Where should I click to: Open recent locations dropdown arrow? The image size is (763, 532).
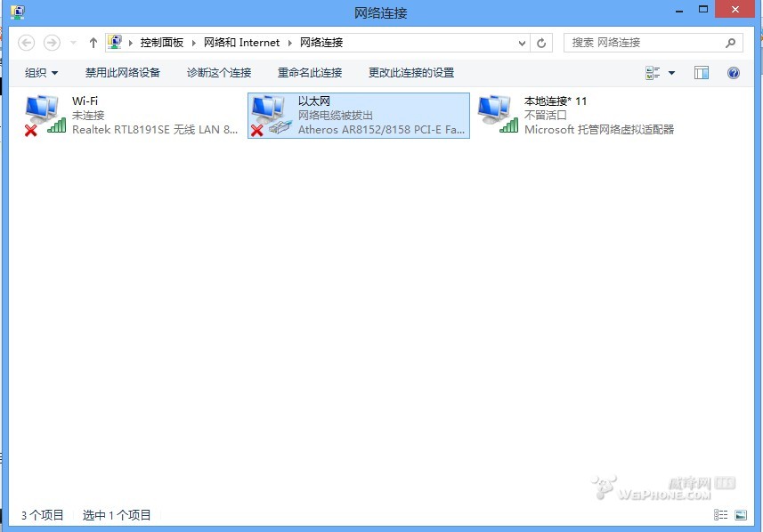click(x=73, y=43)
